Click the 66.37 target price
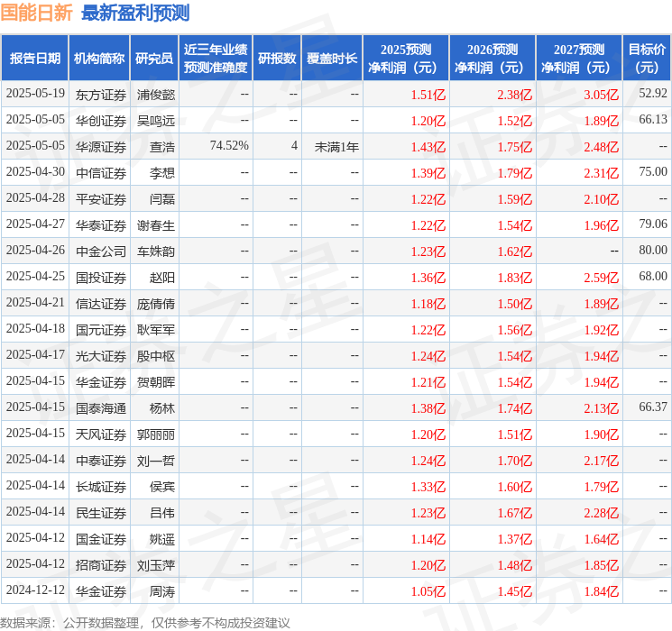Image resolution: width=672 pixels, height=631 pixels. click(x=653, y=407)
